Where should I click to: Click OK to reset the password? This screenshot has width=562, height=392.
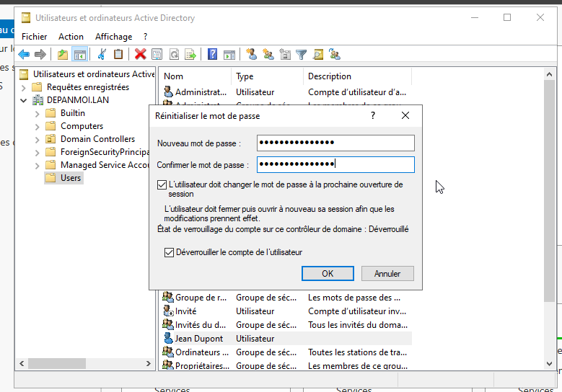click(328, 274)
